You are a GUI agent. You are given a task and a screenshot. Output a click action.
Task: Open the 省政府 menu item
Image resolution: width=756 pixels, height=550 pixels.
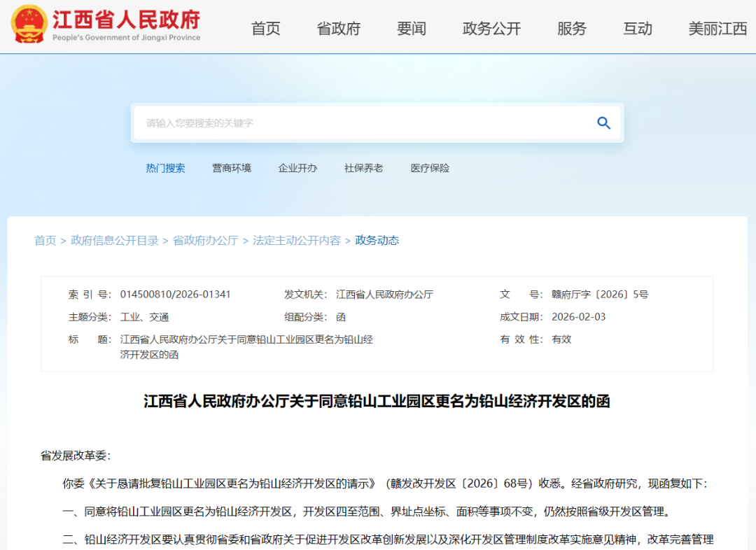(338, 29)
